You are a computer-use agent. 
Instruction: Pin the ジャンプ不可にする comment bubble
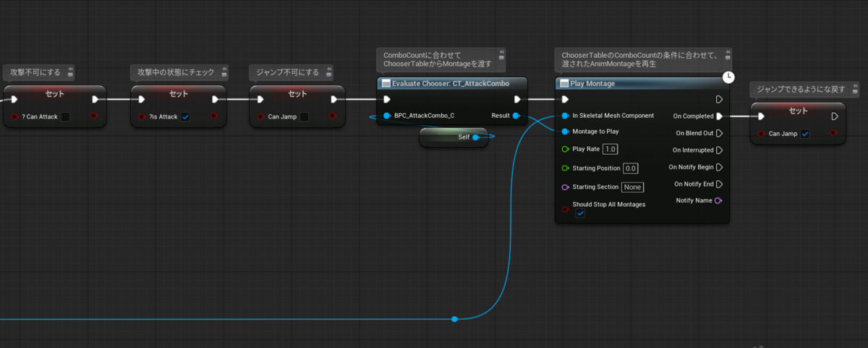328,70
